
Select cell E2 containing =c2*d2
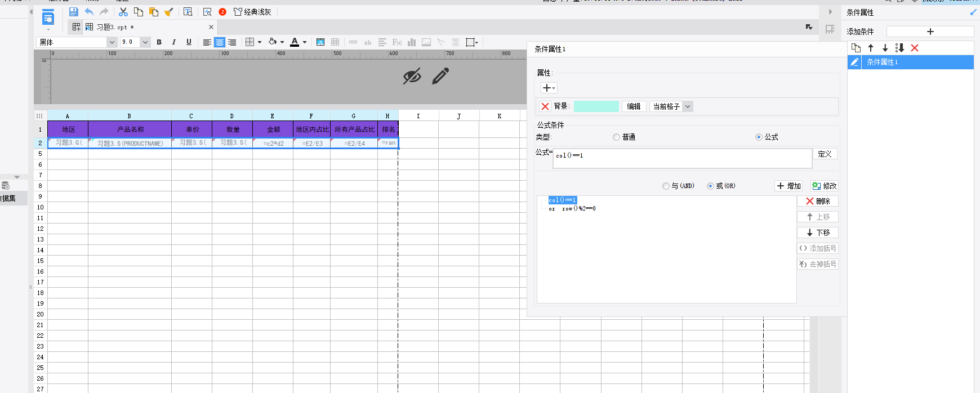[x=273, y=143]
